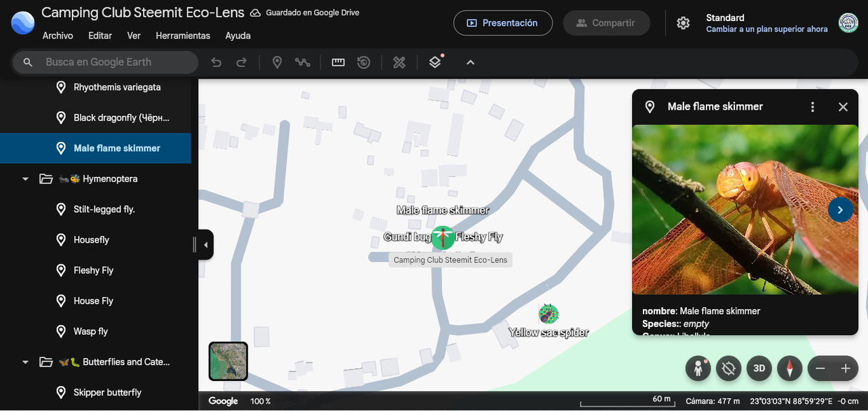Focus the 'Busca en Google Earth' search field
Screen dimensions: 868x411
(105, 62)
